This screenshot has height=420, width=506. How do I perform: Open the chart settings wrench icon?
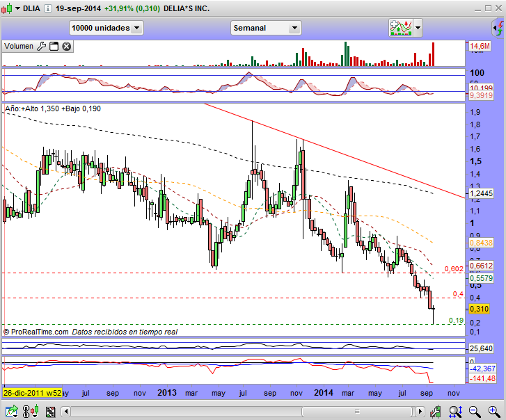436,412
